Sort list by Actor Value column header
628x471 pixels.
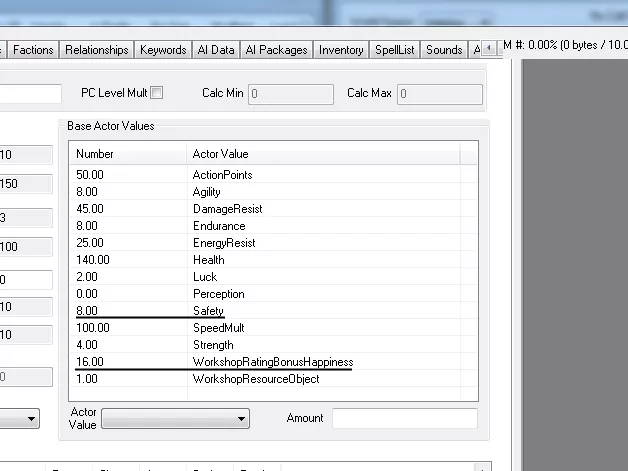323,154
